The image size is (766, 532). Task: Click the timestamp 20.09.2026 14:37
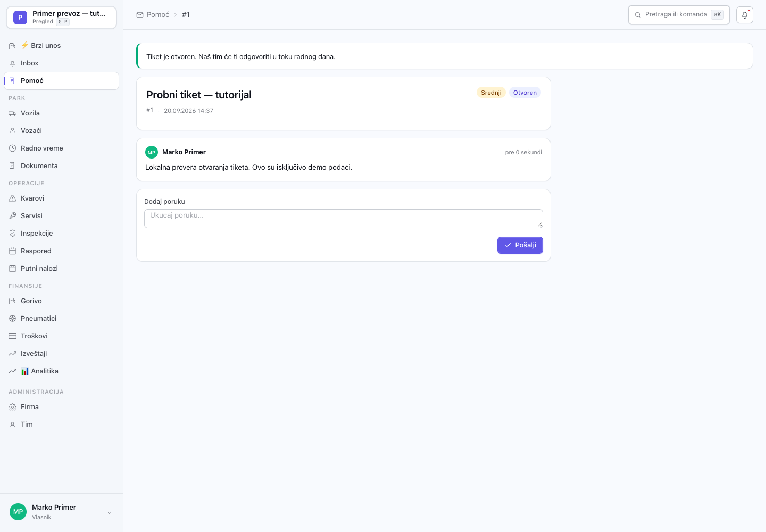pyautogui.click(x=188, y=111)
